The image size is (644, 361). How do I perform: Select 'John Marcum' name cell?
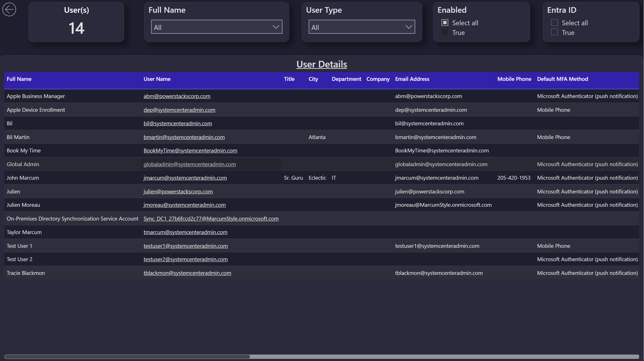(23, 178)
